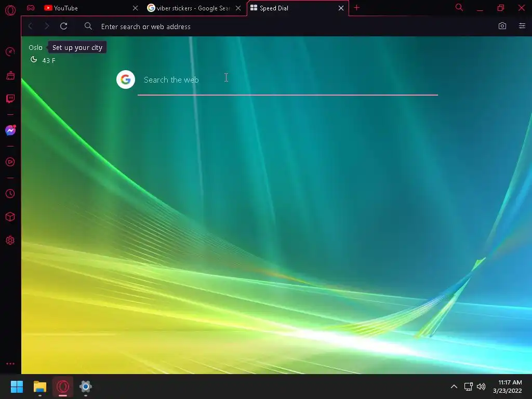The height and width of the screenshot is (399, 532).
Task: Reload the current page
Action: pyautogui.click(x=64, y=26)
